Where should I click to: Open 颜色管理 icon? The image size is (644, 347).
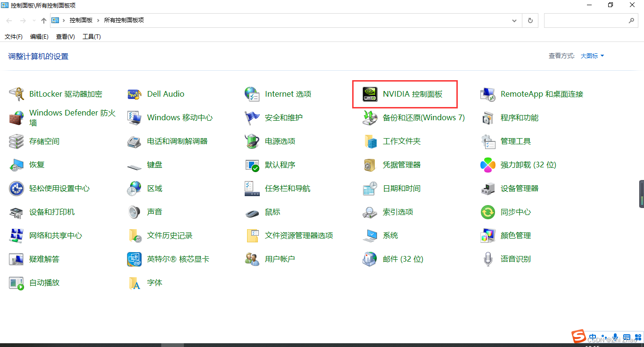coord(488,235)
